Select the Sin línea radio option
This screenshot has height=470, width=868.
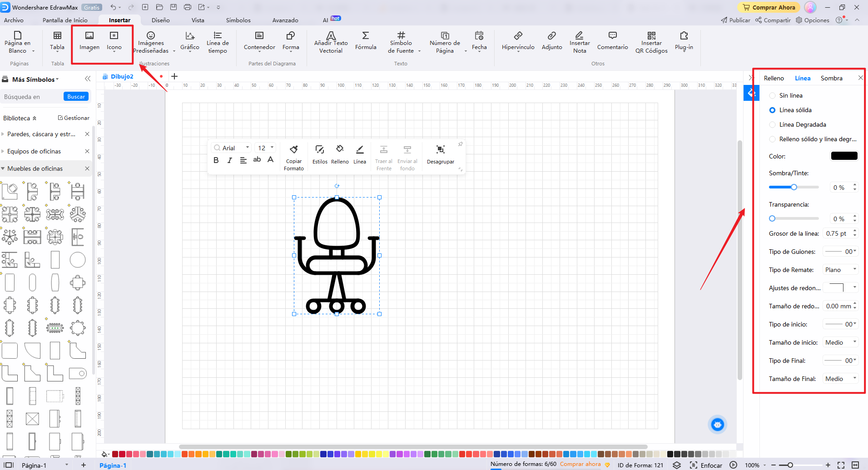(772, 95)
